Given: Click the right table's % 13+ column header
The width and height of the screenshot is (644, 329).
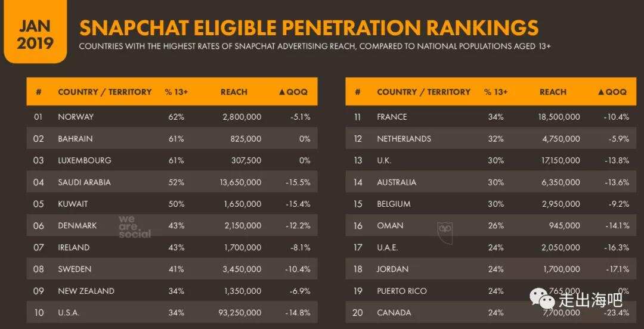Looking at the screenshot, I should click(496, 92).
